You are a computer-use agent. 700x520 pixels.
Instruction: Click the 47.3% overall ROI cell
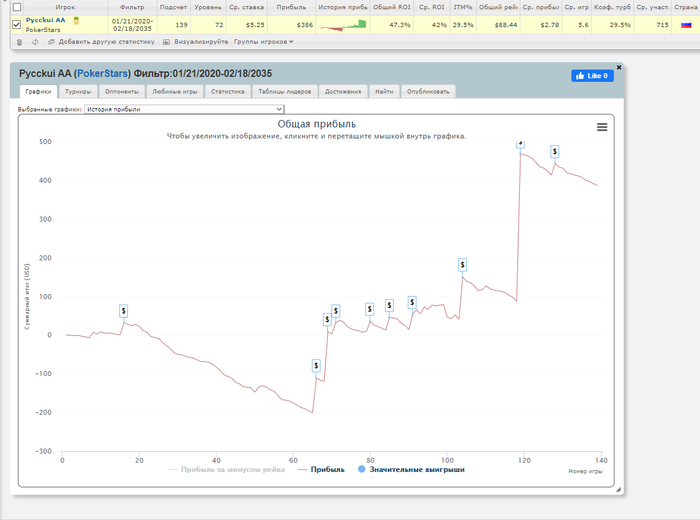[x=392, y=25]
